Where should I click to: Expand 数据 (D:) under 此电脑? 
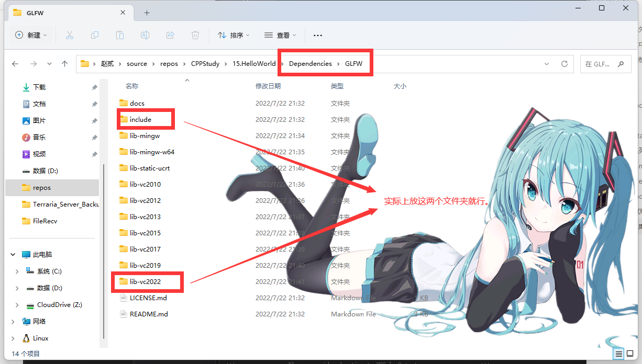coord(17,288)
